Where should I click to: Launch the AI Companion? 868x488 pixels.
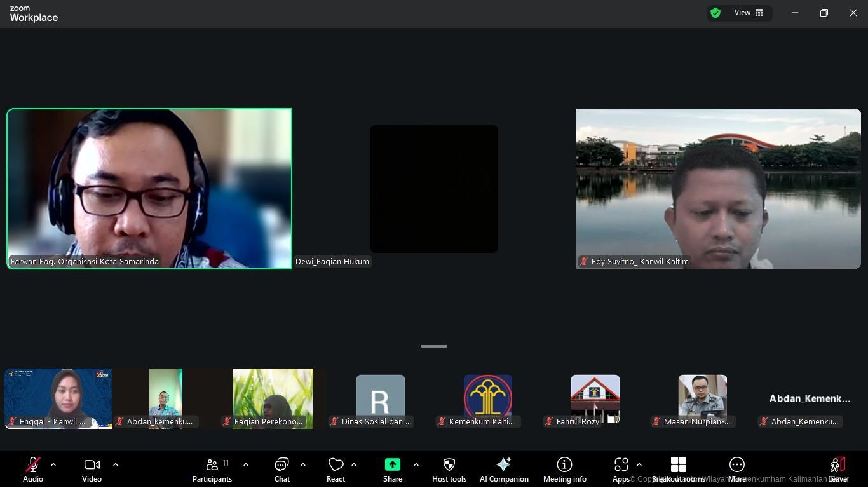[504, 469]
